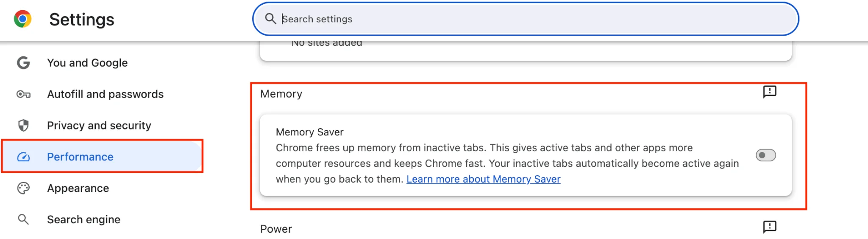
Task: Select the "Search engine" menu label
Action: (83, 219)
